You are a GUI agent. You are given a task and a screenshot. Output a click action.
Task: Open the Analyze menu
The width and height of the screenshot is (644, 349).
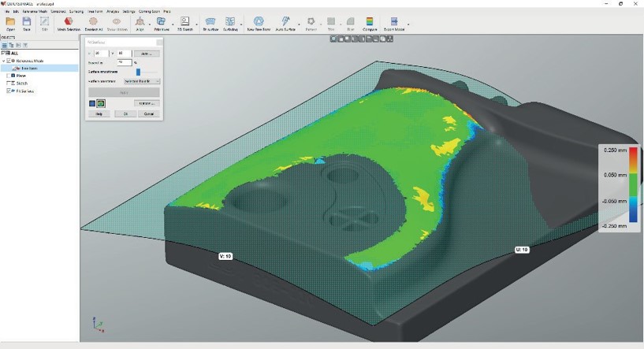[113, 12]
